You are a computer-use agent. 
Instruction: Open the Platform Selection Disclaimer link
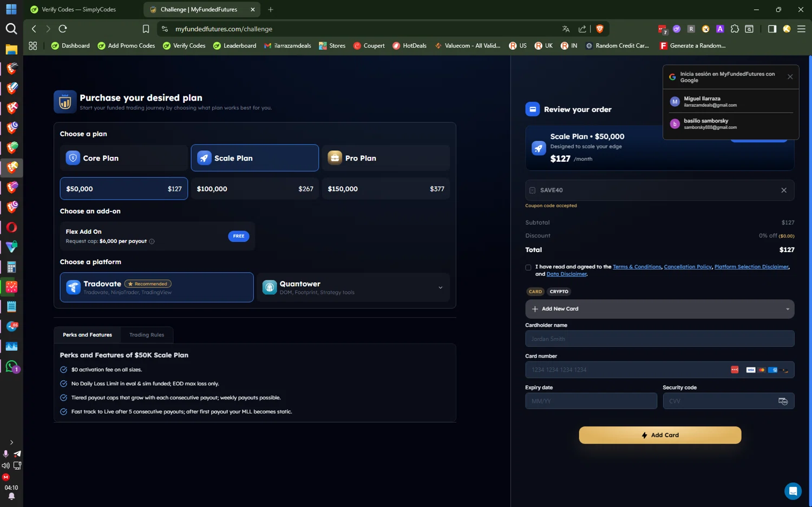click(751, 267)
